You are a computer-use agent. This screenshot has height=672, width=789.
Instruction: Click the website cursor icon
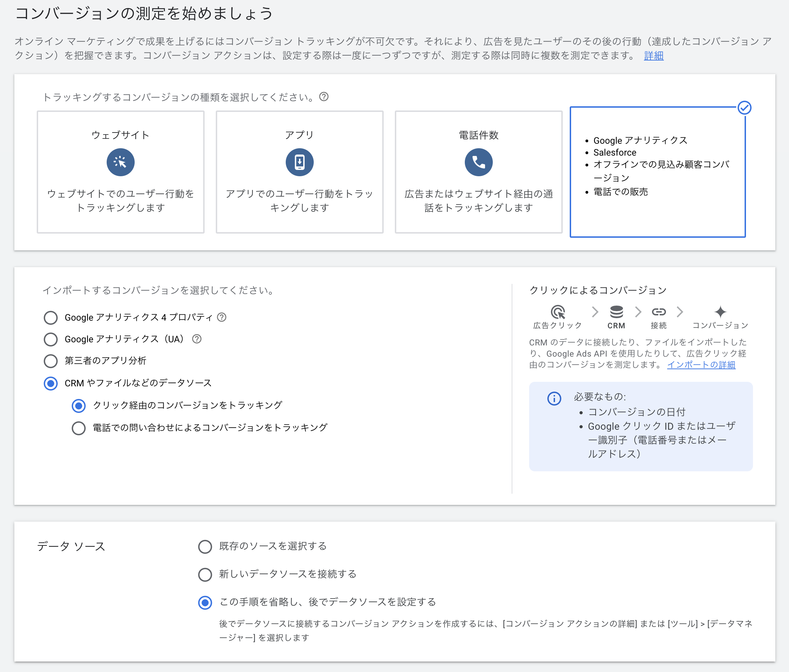pyautogui.click(x=120, y=162)
